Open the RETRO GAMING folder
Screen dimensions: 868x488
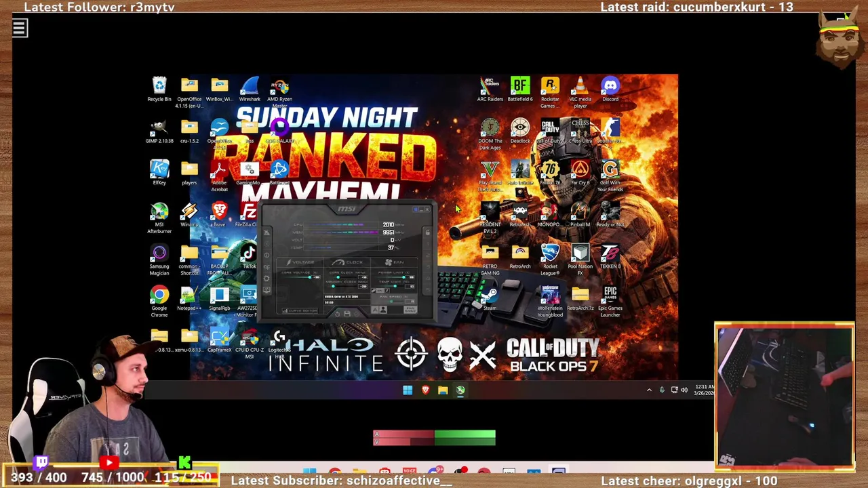(490, 260)
